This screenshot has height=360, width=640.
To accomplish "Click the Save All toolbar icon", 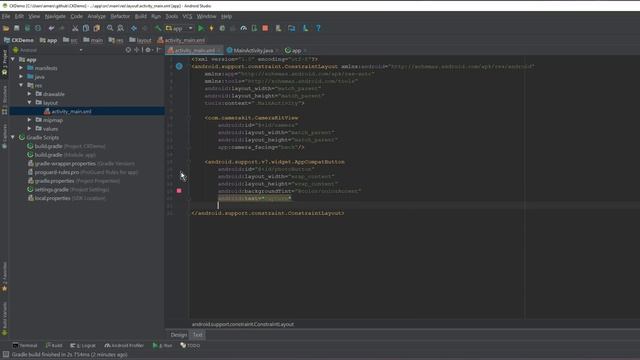I will click(17, 28).
